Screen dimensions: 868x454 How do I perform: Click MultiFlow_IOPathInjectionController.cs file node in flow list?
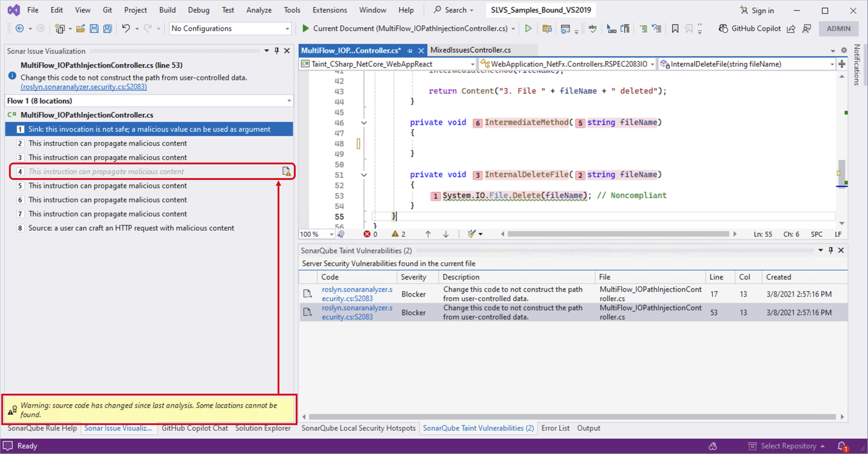[87, 115]
